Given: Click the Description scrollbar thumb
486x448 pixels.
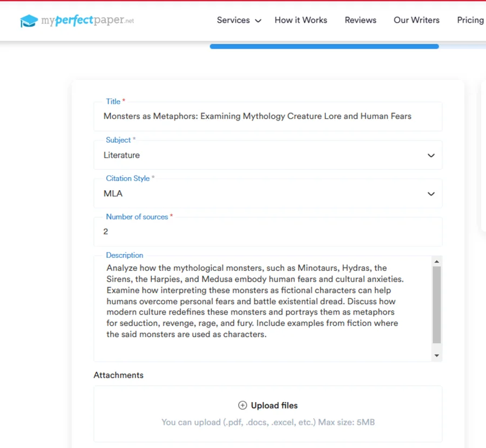Looking at the screenshot, I should [437, 305].
